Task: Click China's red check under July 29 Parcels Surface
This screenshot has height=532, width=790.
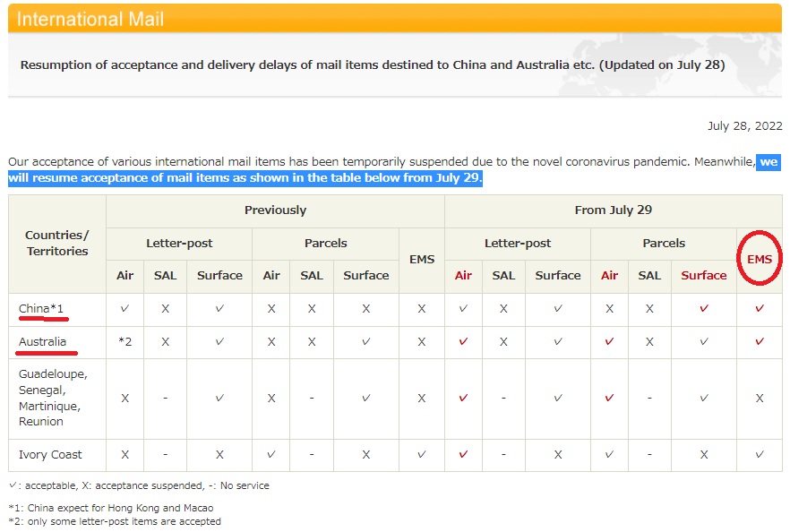Action: [x=703, y=309]
